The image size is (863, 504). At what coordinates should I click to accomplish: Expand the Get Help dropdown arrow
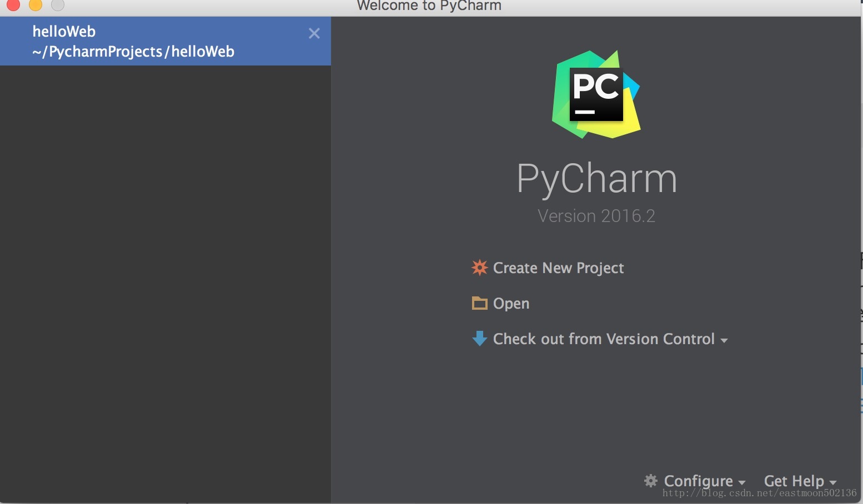pyautogui.click(x=832, y=483)
